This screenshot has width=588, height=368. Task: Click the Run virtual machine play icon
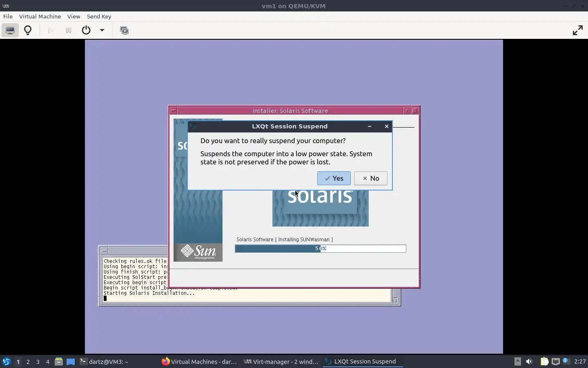coord(51,30)
